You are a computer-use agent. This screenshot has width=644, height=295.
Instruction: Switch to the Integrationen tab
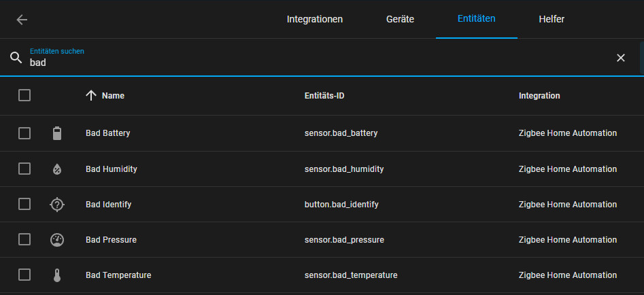(315, 19)
